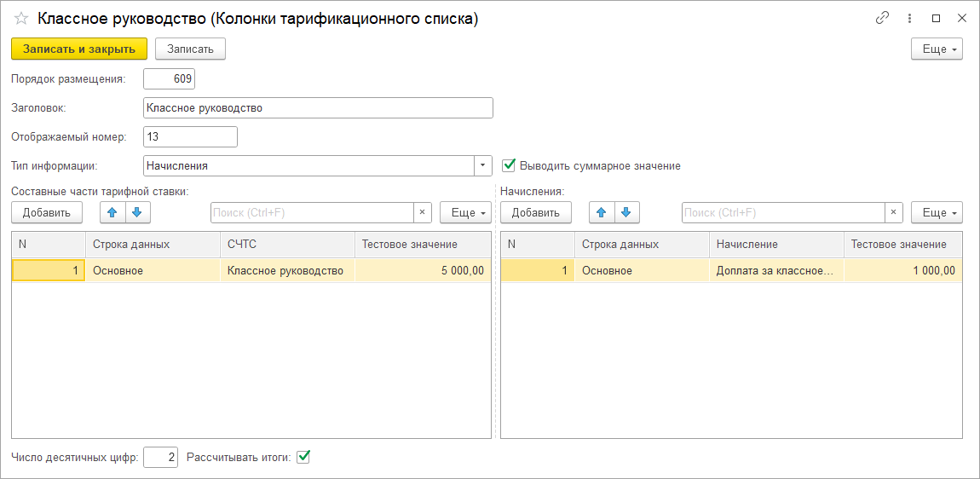This screenshot has height=479, width=980.
Task: Clear the Начисления search field
Action: click(x=893, y=212)
